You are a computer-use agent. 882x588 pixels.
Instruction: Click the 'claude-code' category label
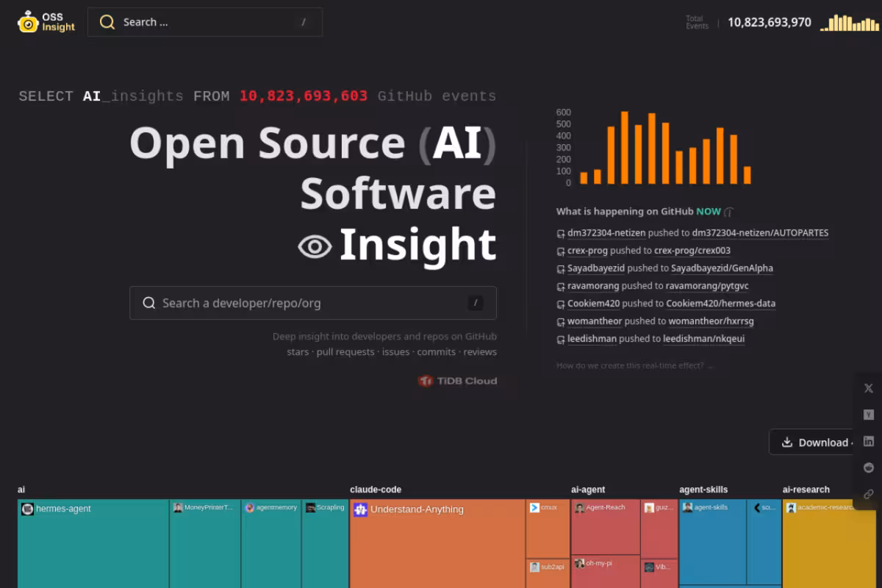376,490
